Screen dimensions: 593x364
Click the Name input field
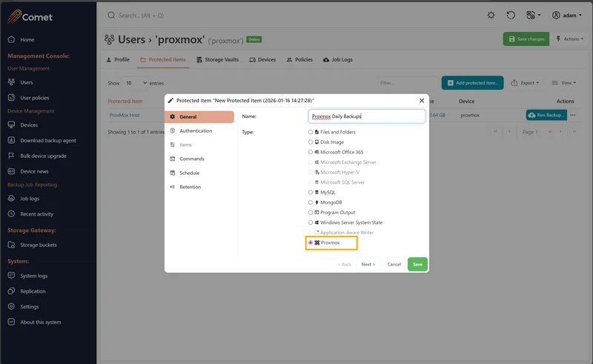coord(367,116)
